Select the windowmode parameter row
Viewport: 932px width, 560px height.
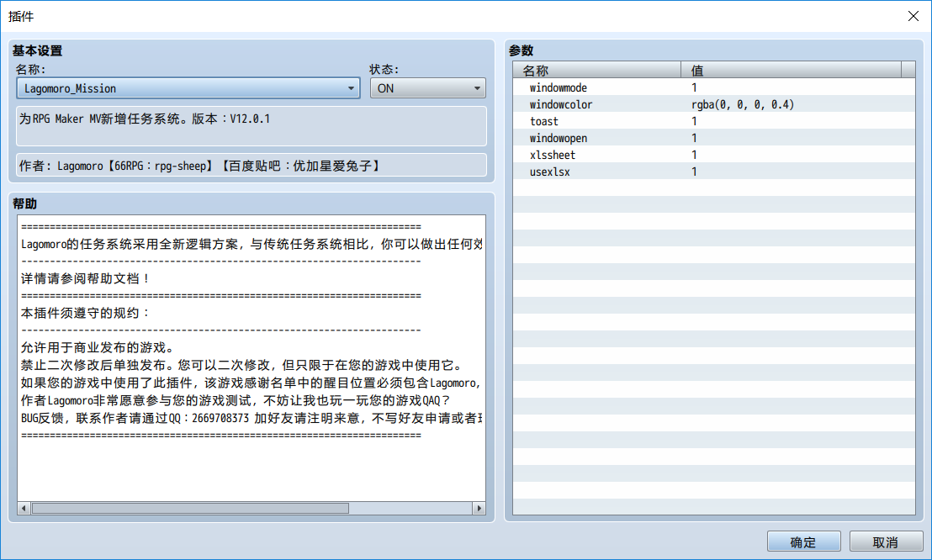(714, 87)
